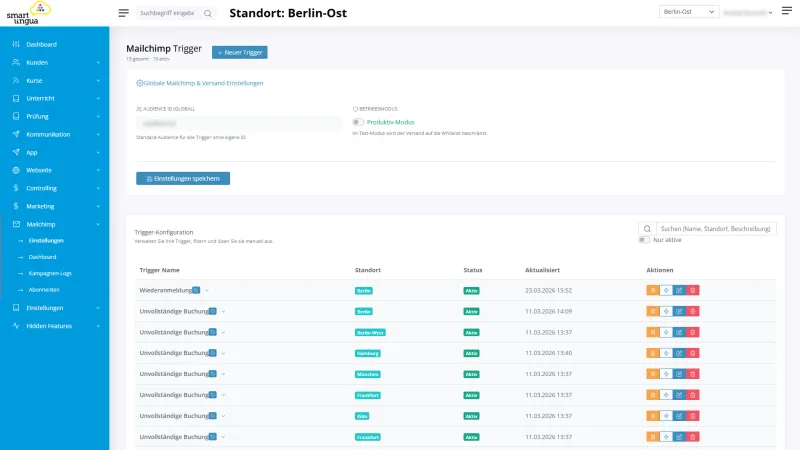The width and height of the screenshot is (800, 450).
Task: Click the smart lingua logo
Action: 29,13
